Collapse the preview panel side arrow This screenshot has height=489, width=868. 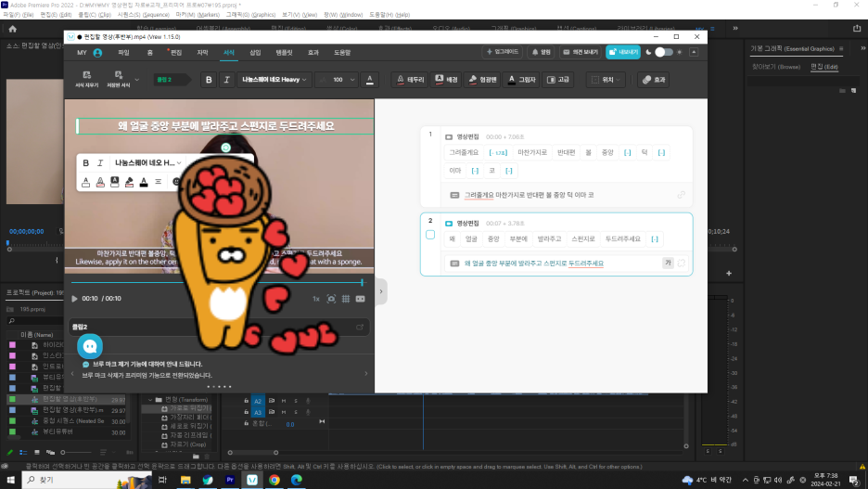[381, 291]
